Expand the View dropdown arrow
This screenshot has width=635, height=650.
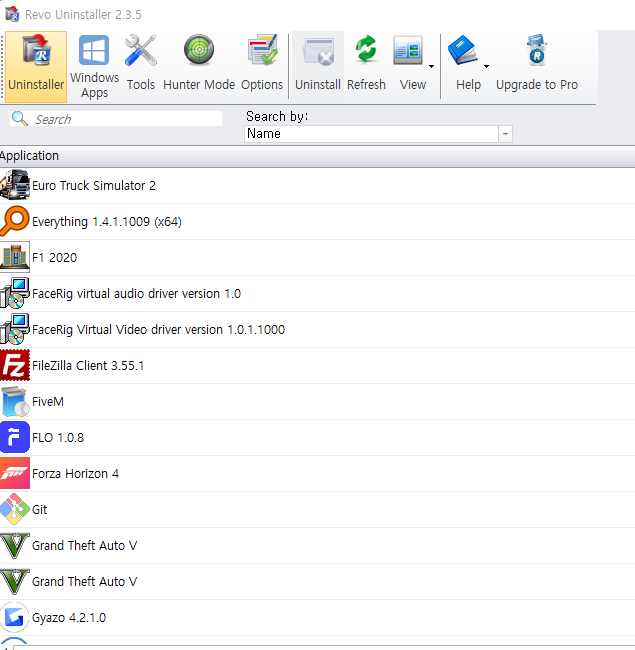(431, 66)
